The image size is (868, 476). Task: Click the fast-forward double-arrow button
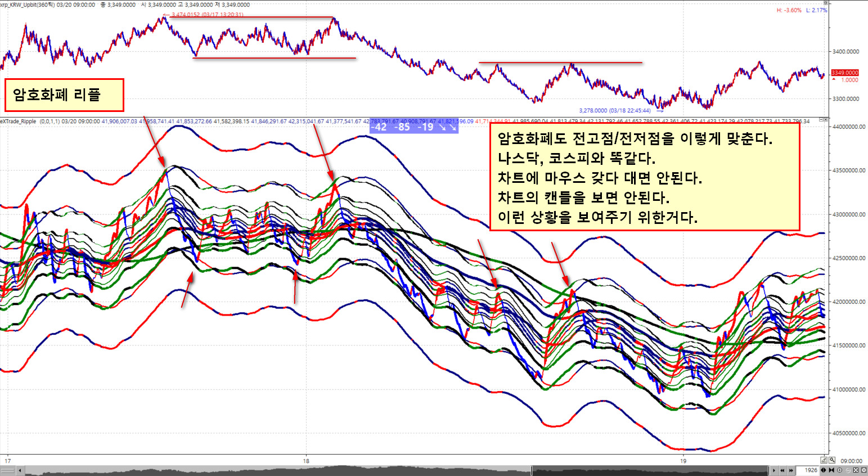[x=791, y=470]
